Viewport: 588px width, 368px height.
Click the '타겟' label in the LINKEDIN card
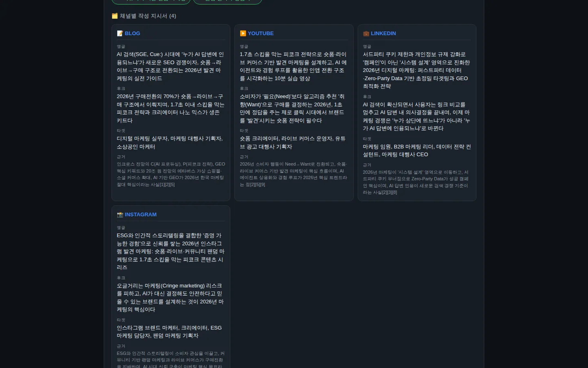coord(367,139)
